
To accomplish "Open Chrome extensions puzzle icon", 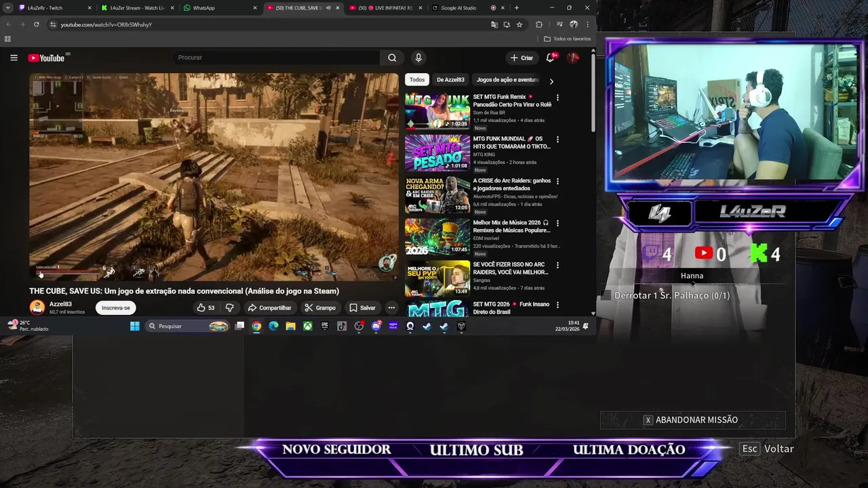I will click(x=539, y=24).
